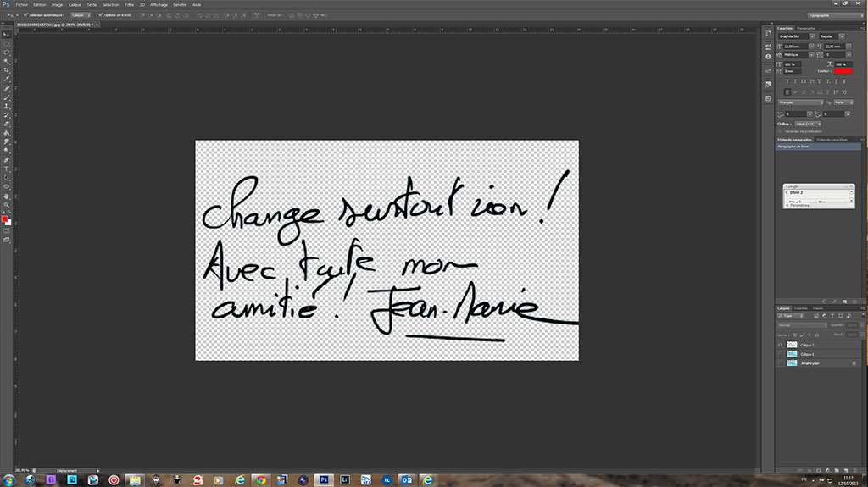This screenshot has height=487, width=868.
Task: Open the layer filter Type dropdown
Action: pos(791,316)
